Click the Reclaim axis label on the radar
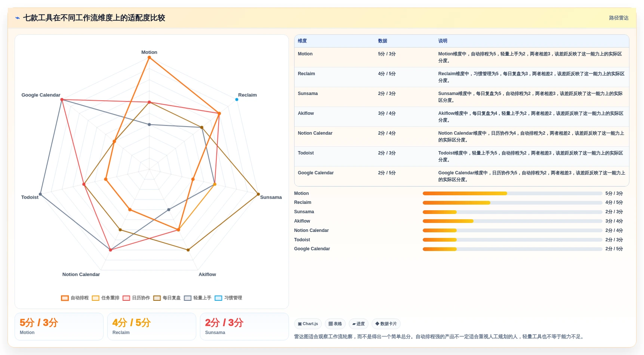The height and width of the screenshot is (355, 644). [247, 95]
